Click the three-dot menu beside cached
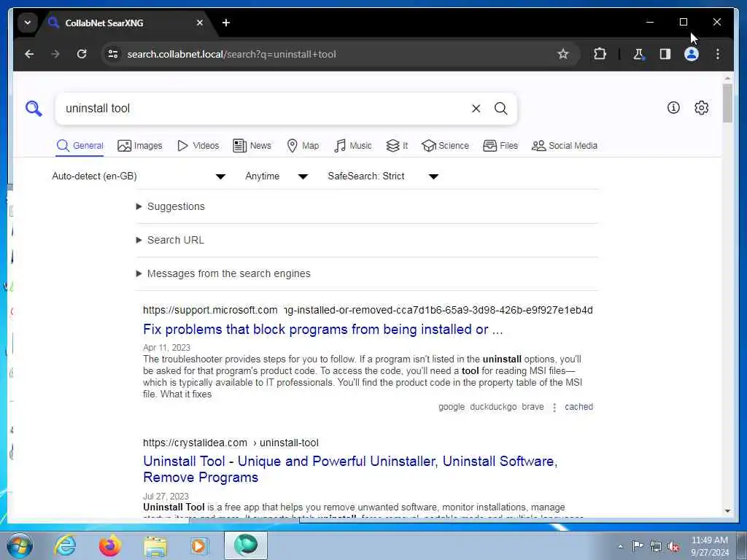The height and width of the screenshot is (560, 747). tap(554, 408)
